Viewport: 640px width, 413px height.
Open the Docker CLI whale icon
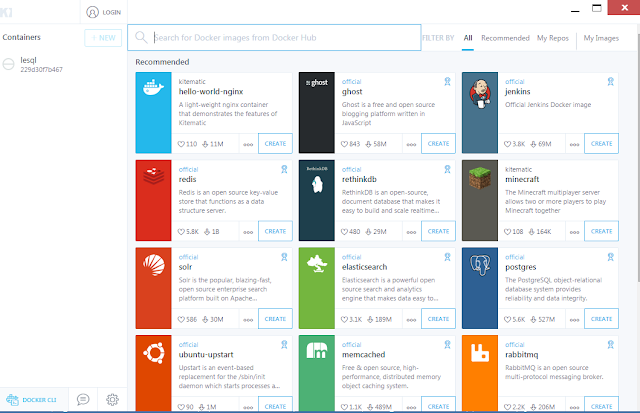click(12, 400)
